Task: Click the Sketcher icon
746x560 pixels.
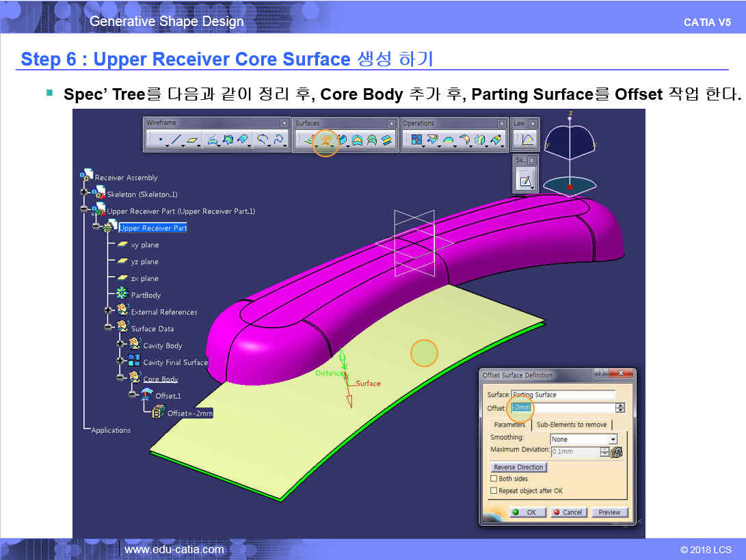Action: (x=525, y=181)
